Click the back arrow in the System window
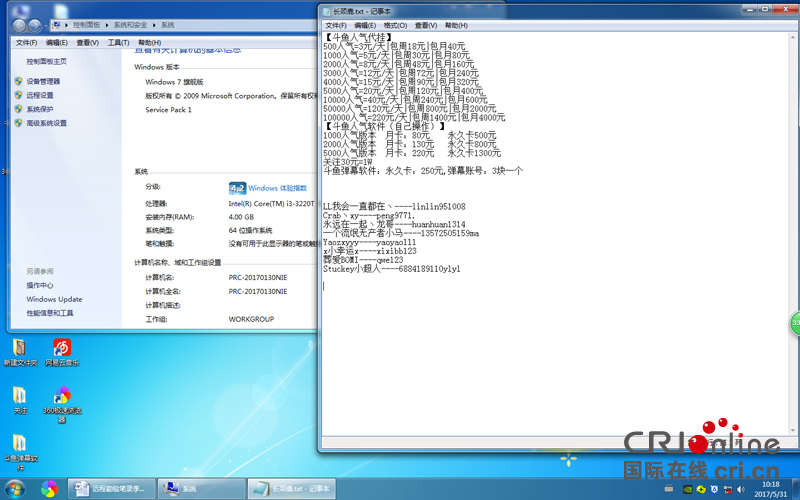The width and height of the screenshot is (800, 500). [x=19, y=25]
